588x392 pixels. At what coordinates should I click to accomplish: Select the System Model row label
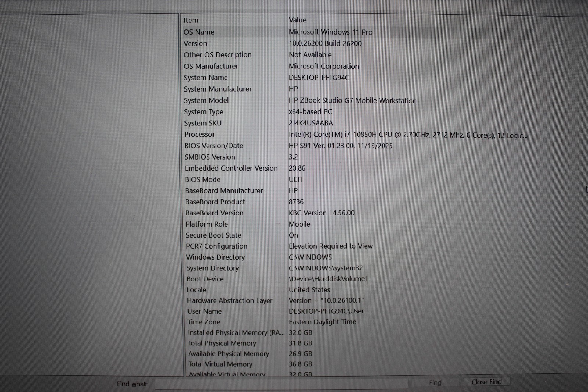[x=206, y=100]
